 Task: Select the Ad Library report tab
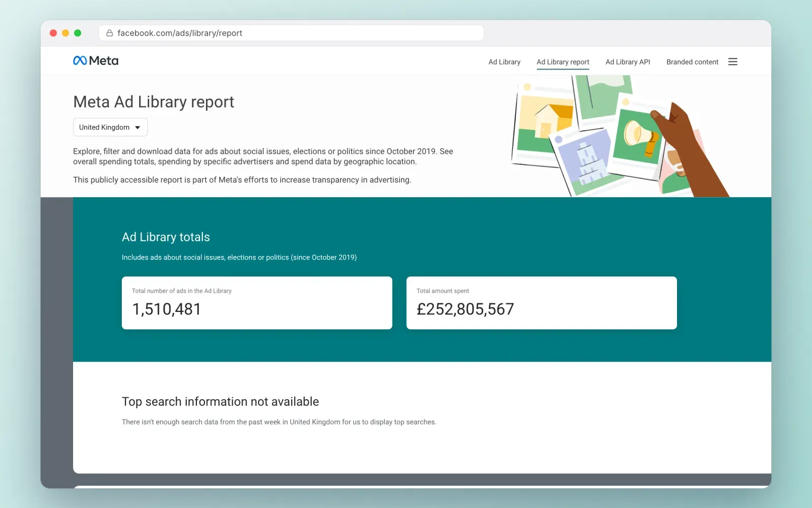(563, 62)
